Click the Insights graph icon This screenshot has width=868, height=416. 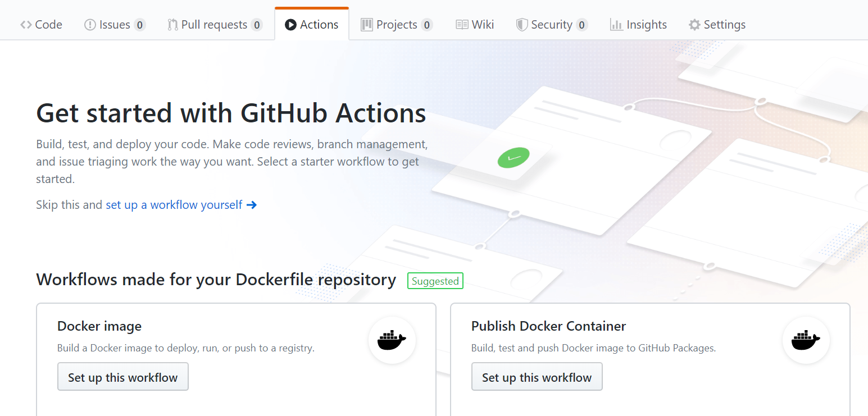616,25
